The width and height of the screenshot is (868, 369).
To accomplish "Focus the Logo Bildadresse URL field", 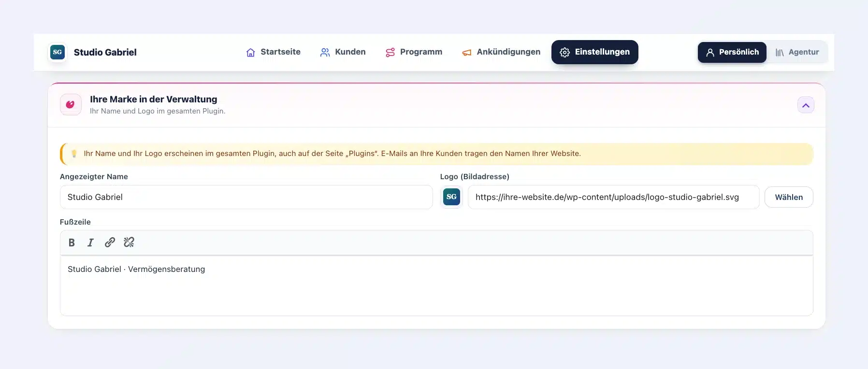I will click(613, 197).
